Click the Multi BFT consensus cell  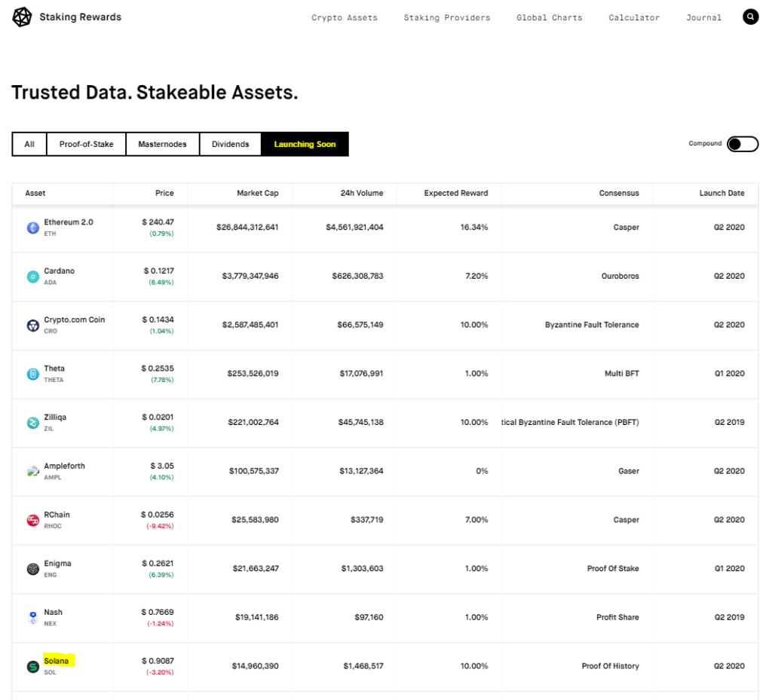click(x=622, y=374)
